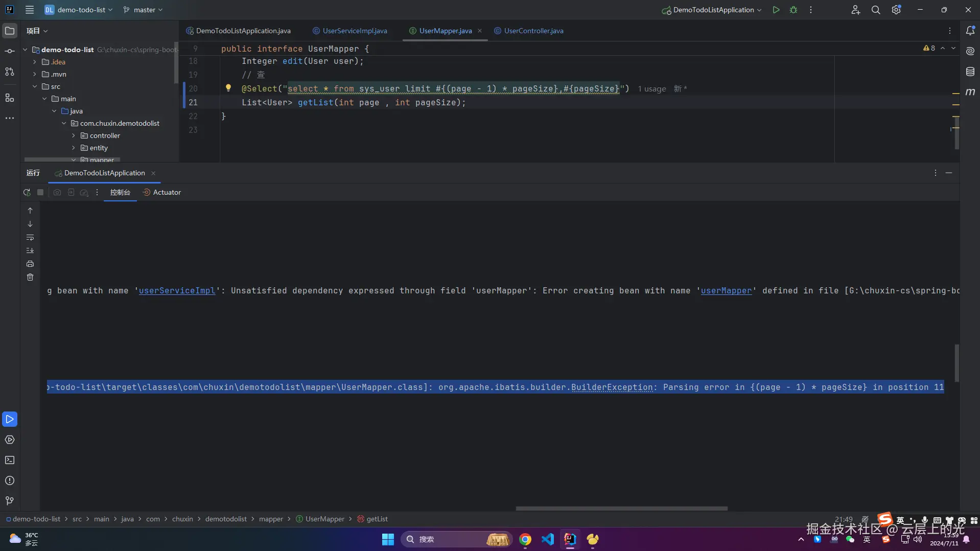Follow the userServiceImpl link in console
The height and width of the screenshot is (551, 980).
pos(177,290)
